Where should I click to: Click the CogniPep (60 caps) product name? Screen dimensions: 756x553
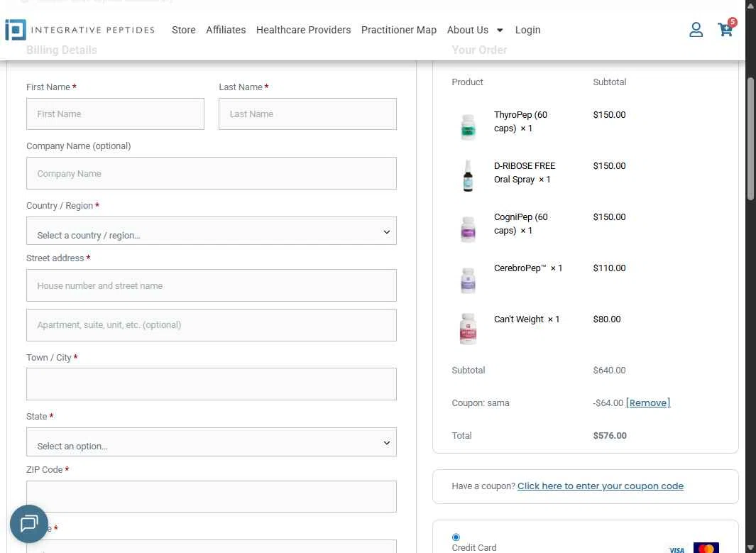point(521,224)
